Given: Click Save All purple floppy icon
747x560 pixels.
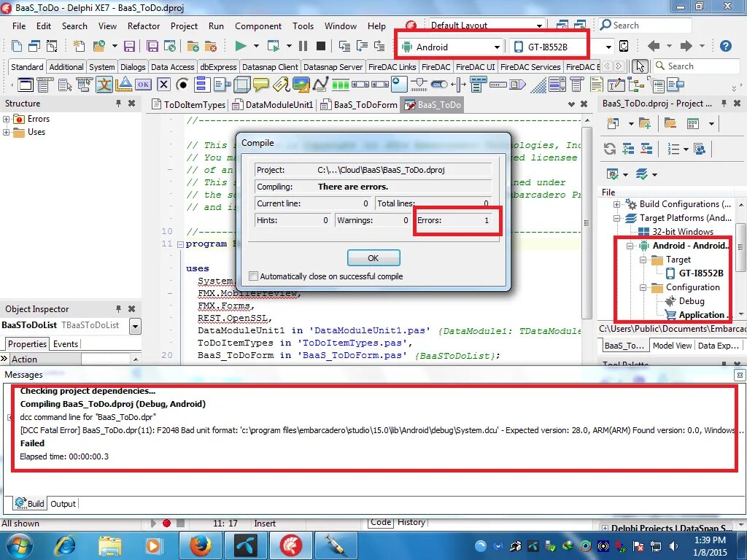Looking at the screenshot, I should 152,46.
